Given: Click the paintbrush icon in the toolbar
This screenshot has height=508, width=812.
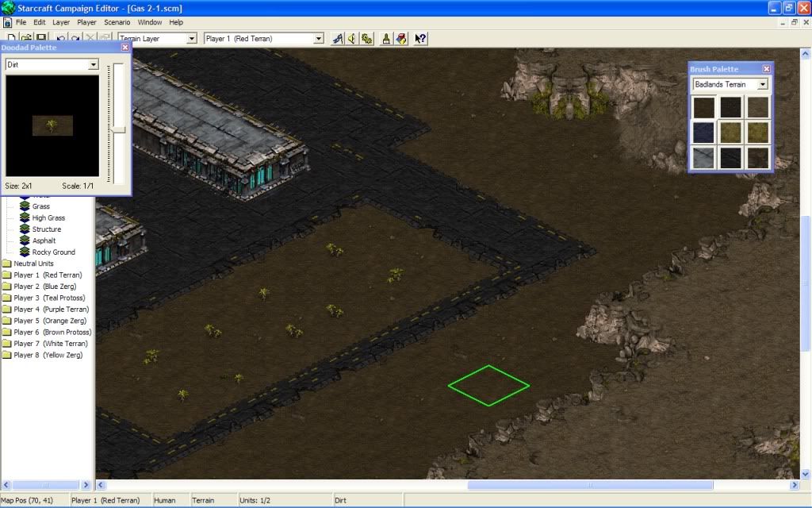Looking at the screenshot, I should click(386, 38).
